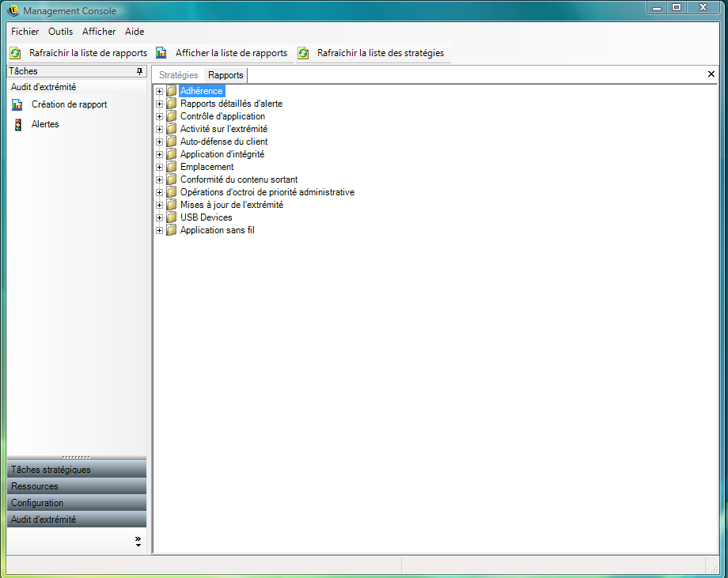Select Opérations d'octroi de priorité administrative label
Image resolution: width=728 pixels, height=578 pixels.
point(267,192)
